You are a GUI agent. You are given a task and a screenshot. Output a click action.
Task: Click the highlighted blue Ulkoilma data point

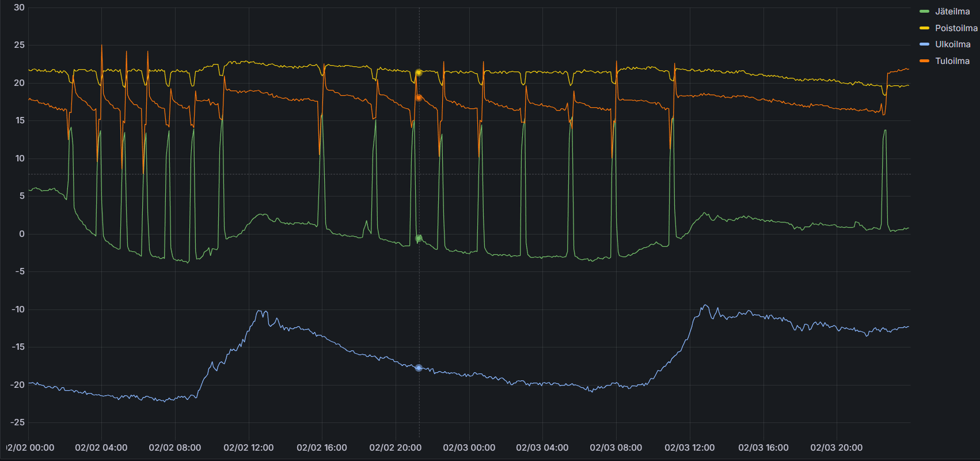pyautogui.click(x=419, y=368)
